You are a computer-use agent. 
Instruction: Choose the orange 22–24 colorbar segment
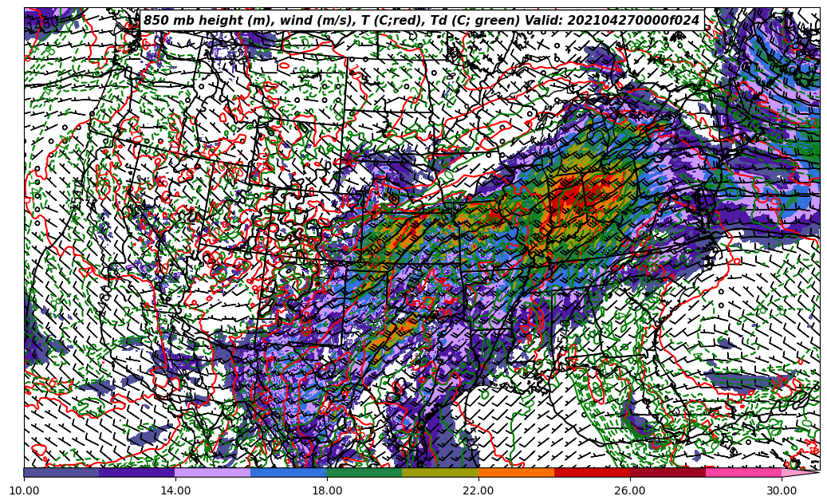coord(516,472)
